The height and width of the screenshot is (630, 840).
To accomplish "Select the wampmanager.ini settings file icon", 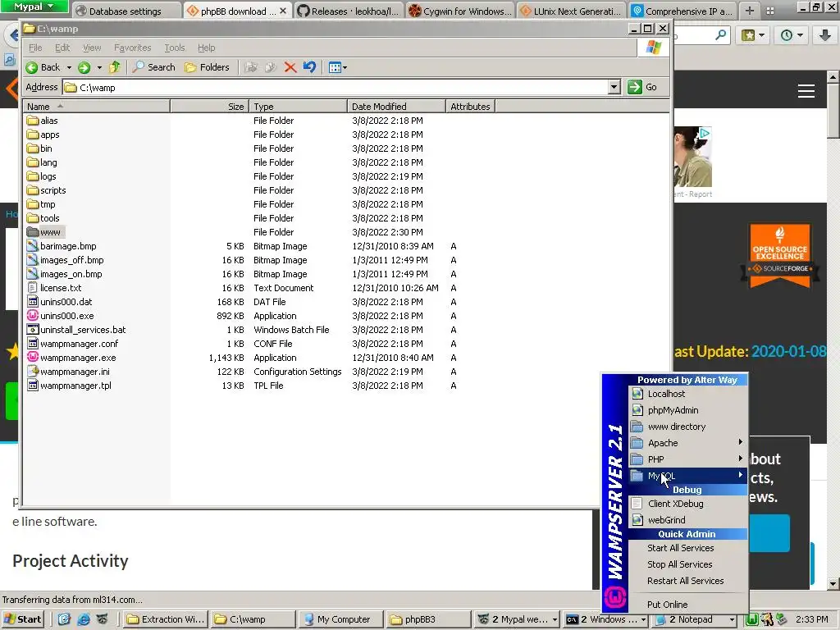I will (33, 372).
